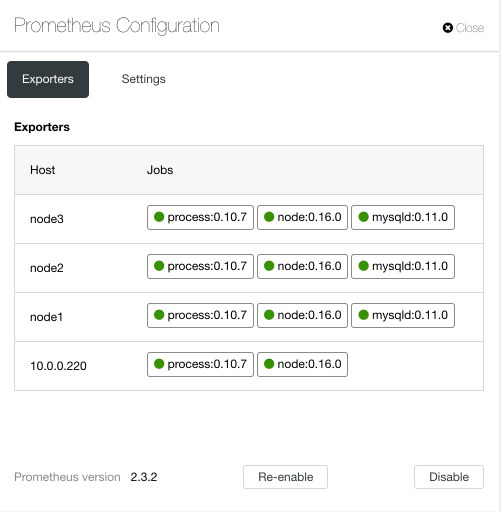Click the 10.0.0.220 host entry
501x513 pixels.
click(58, 366)
